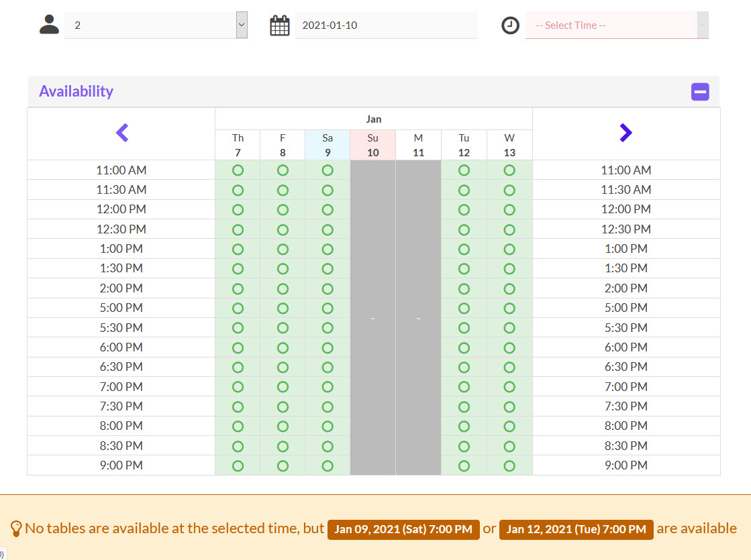The width and height of the screenshot is (751, 560).
Task: Select Friday 8 slot at 1:00 PM
Action: (x=283, y=249)
